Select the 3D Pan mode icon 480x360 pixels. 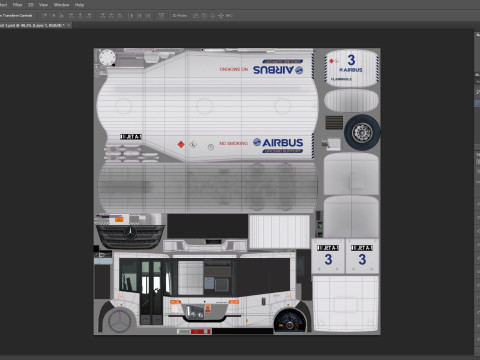tap(212, 16)
